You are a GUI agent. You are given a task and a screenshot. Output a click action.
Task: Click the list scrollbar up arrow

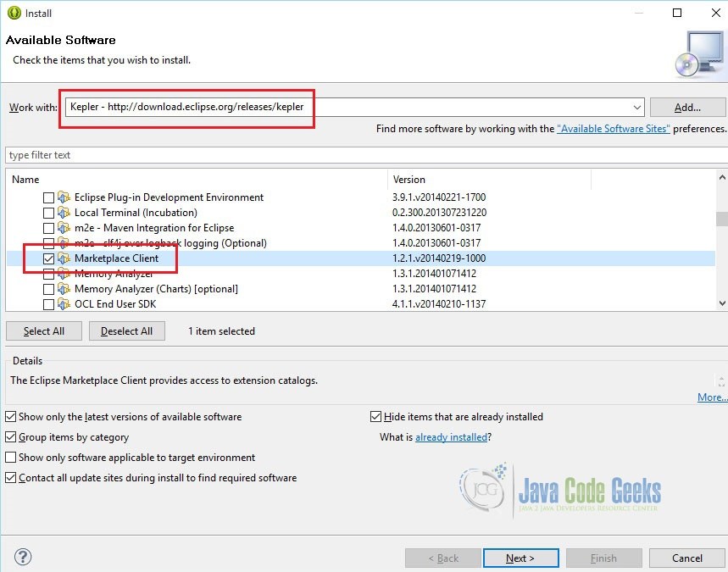pyautogui.click(x=722, y=177)
